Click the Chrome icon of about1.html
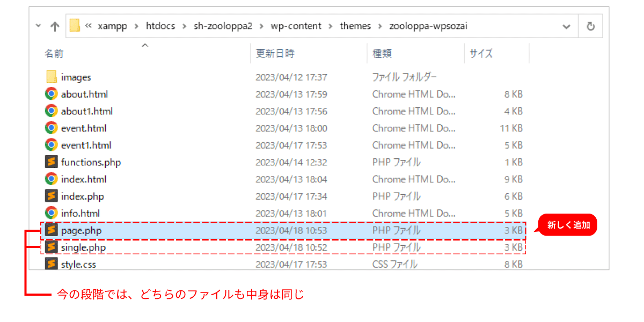 52,111
